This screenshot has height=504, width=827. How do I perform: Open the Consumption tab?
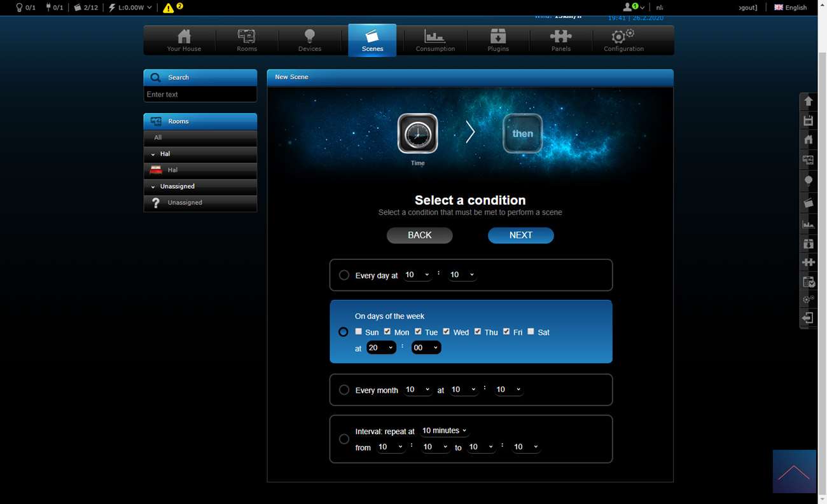click(x=435, y=41)
